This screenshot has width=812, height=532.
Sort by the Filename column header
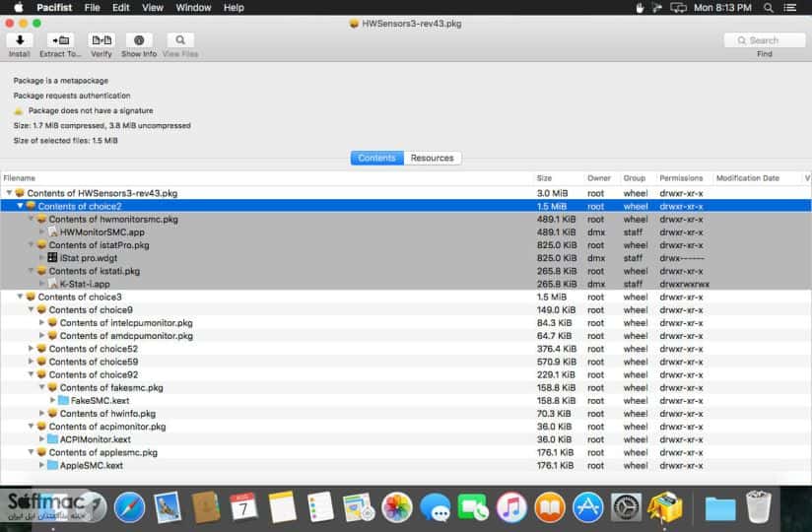[267, 178]
